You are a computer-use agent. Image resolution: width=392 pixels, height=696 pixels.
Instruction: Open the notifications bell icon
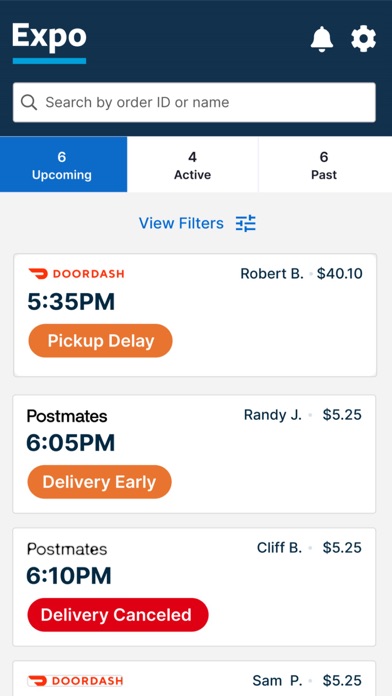point(321,39)
